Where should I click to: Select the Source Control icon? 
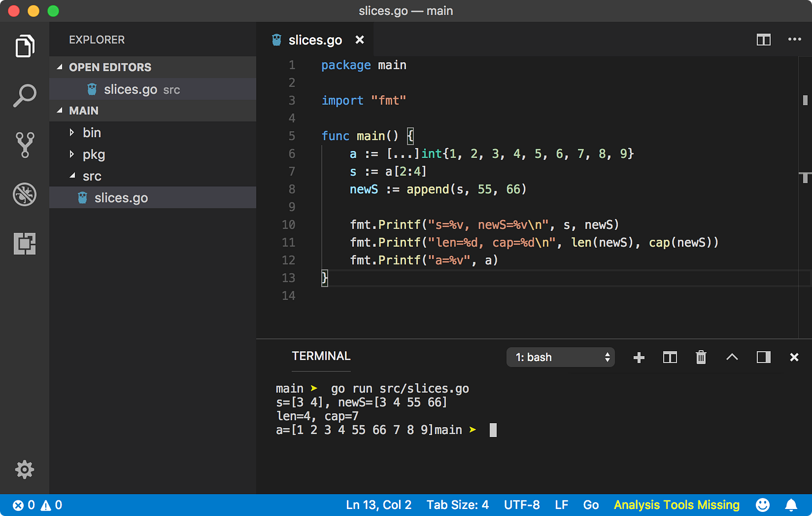click(24, 145)
